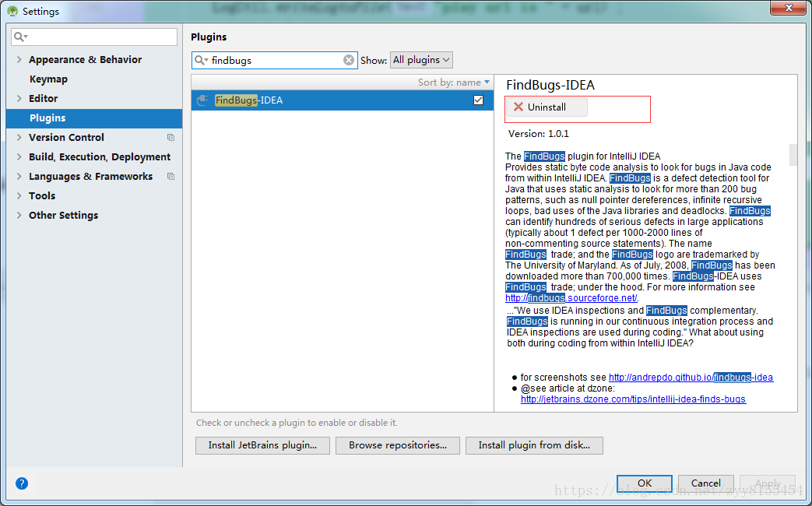Click the Version Control project-level icon
Screen dimensions: 812x506
coord(171,137)
